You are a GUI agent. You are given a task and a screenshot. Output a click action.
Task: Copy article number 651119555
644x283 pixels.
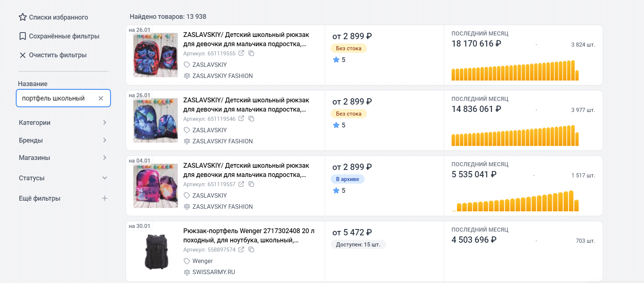251,53
